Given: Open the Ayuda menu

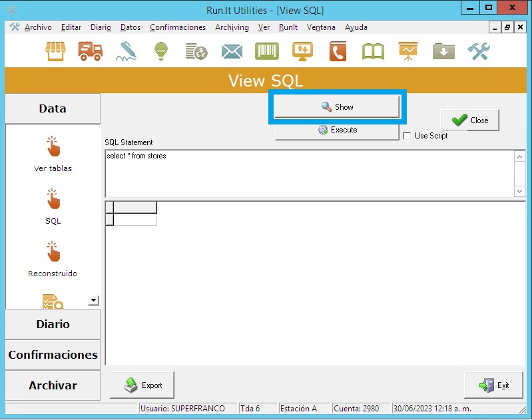Looking at the screenshot, I should (x=356, y=27).
